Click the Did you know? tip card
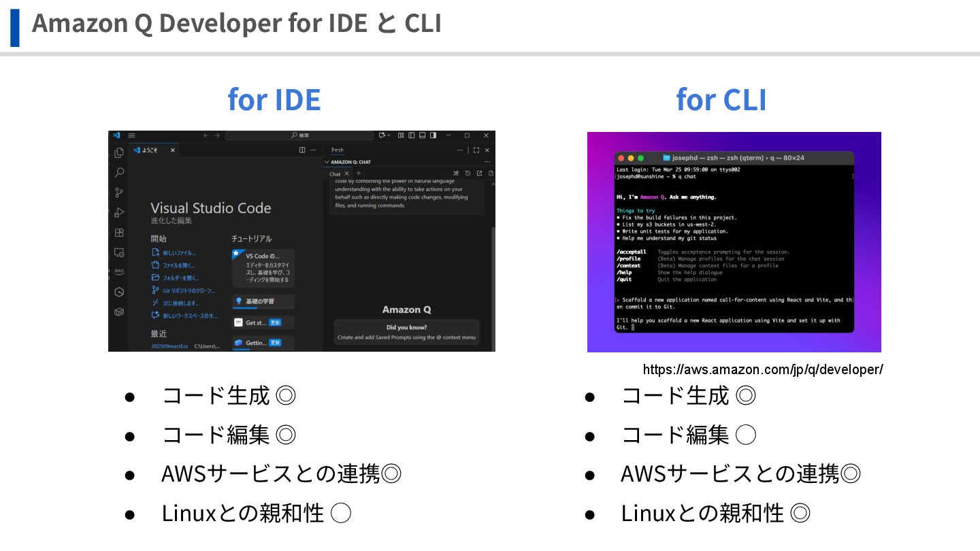The image size is (980, 551). [406, 332]
